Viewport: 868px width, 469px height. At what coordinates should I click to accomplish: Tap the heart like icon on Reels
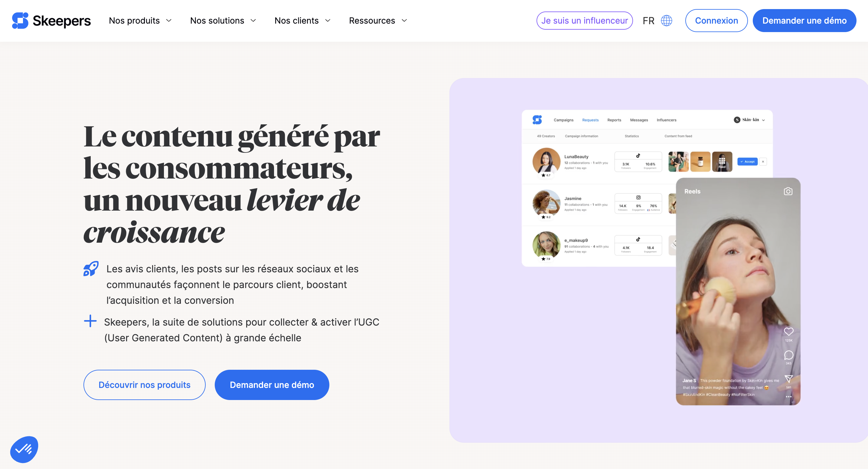click(x=788, y=331)
